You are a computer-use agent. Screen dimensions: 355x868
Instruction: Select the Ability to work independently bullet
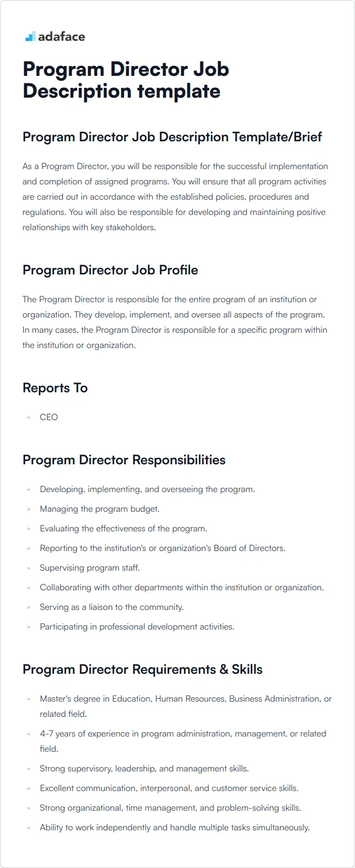[x=175, y=828]
